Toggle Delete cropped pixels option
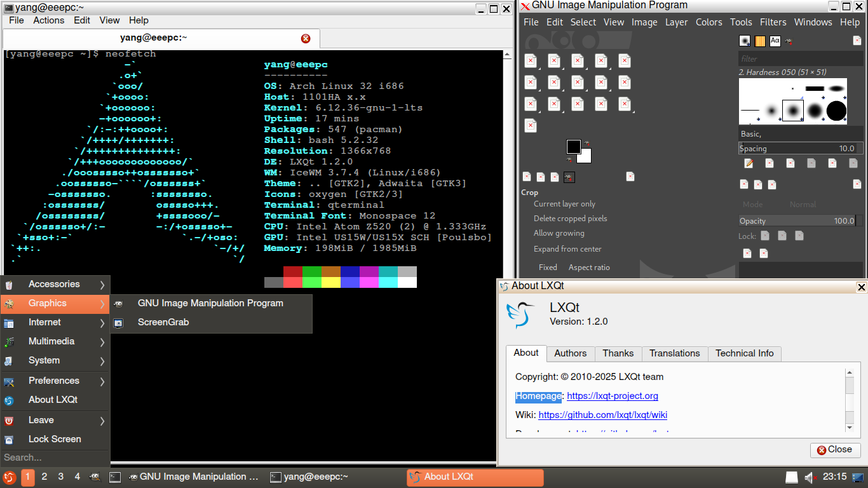The height and width of the screenshot is (488, 868). [x=570, y=219]
